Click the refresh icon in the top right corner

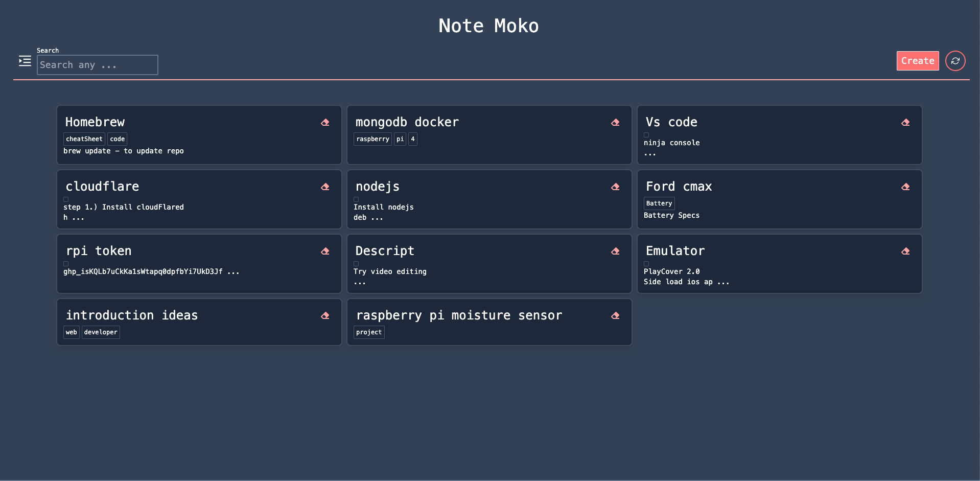(x=955, y=61)
